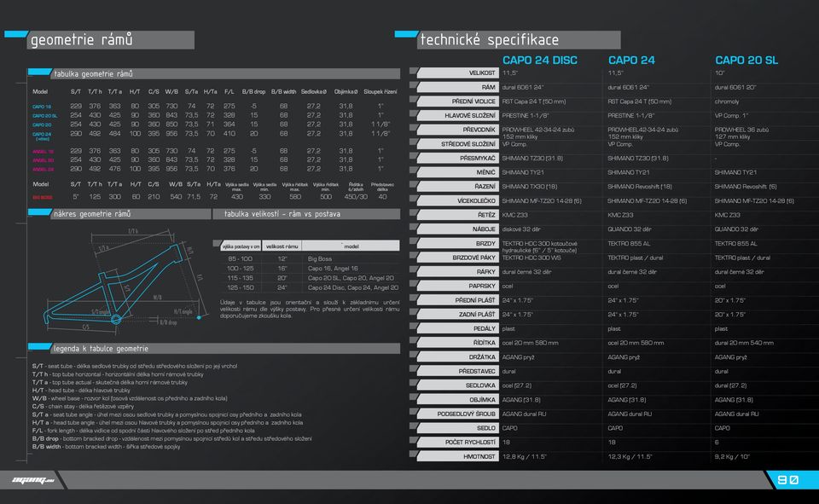Click the agang logo in the footer
The width and height of the screenshot is (819, 504).
click(x=33, y=480)
